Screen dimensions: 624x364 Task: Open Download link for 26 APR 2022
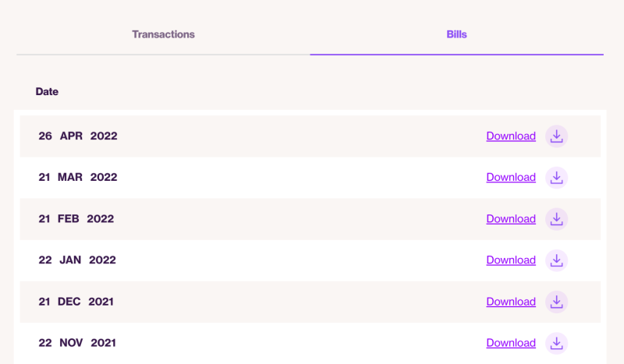[x=511, y=136]
